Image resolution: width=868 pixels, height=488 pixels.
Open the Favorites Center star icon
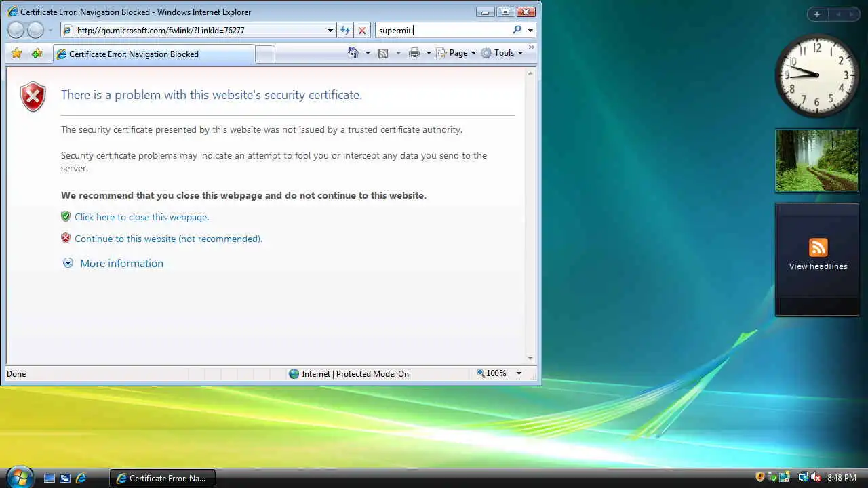pos(17,53)
